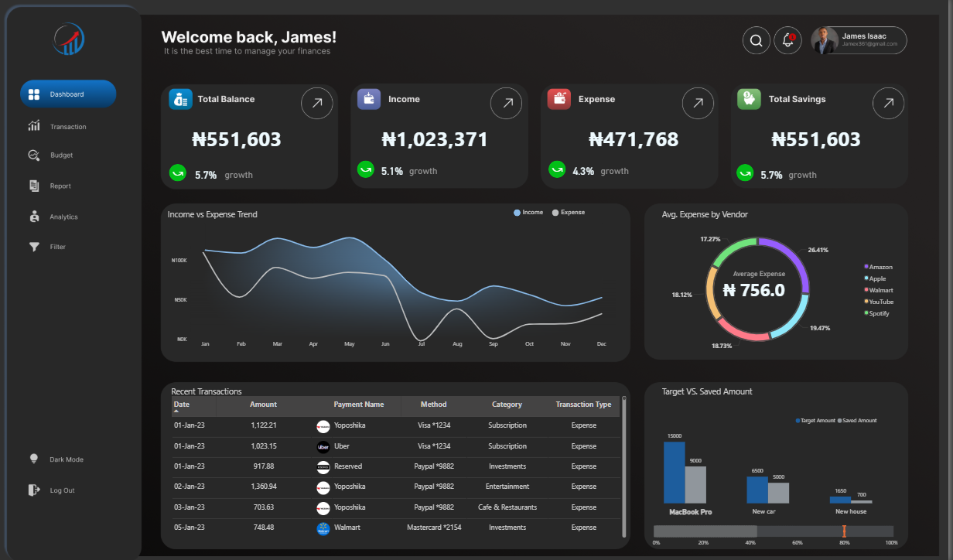953x560 pixels.
Task: Select the Income legend in trend chart
Action: point(528,213)
